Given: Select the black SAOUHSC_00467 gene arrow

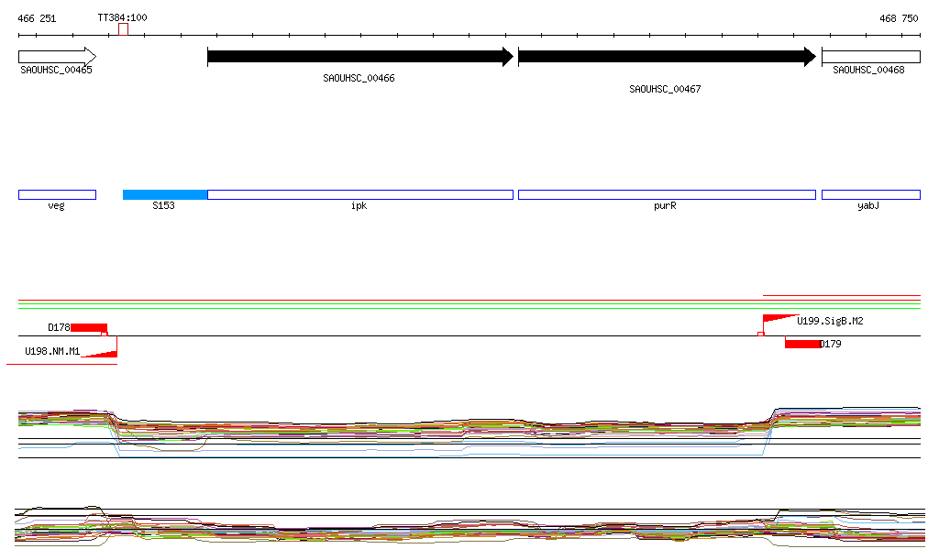Looking at the screenshot, I should click(x=667, y=57).
